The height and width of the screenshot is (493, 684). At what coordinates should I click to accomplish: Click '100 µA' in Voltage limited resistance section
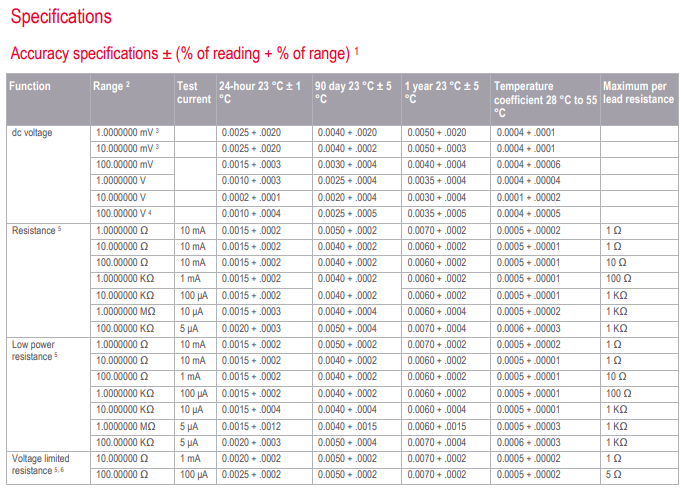pos(194,475)
